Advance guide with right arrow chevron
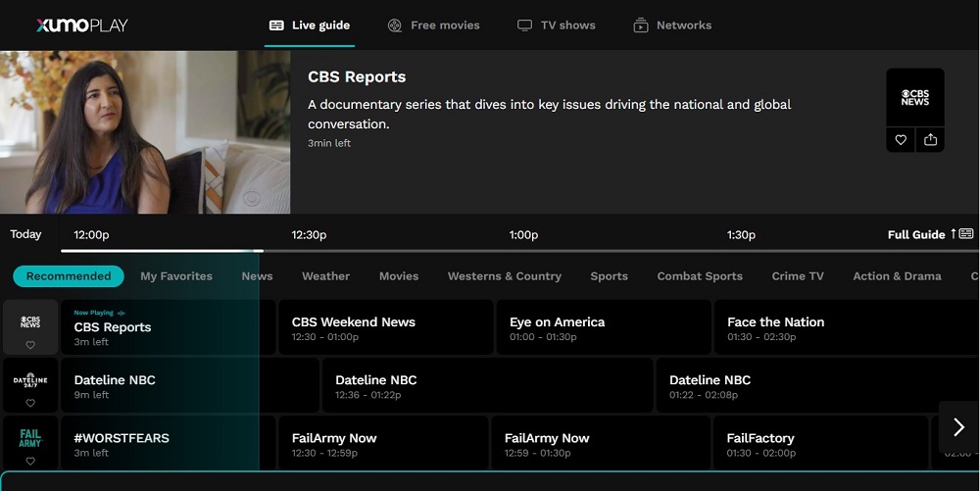The width and height of the screenshot is (980, 491). click(958, 427)
